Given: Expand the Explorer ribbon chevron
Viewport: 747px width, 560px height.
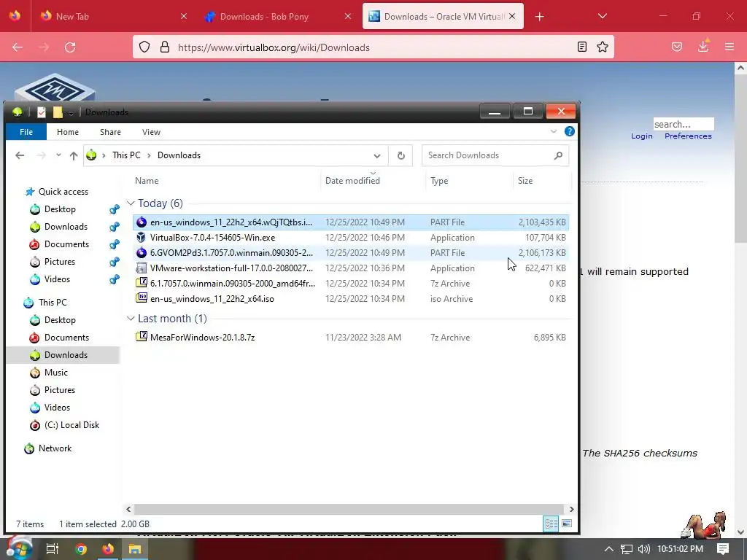Looking at the screenshot, I should (x=554, y=131).
